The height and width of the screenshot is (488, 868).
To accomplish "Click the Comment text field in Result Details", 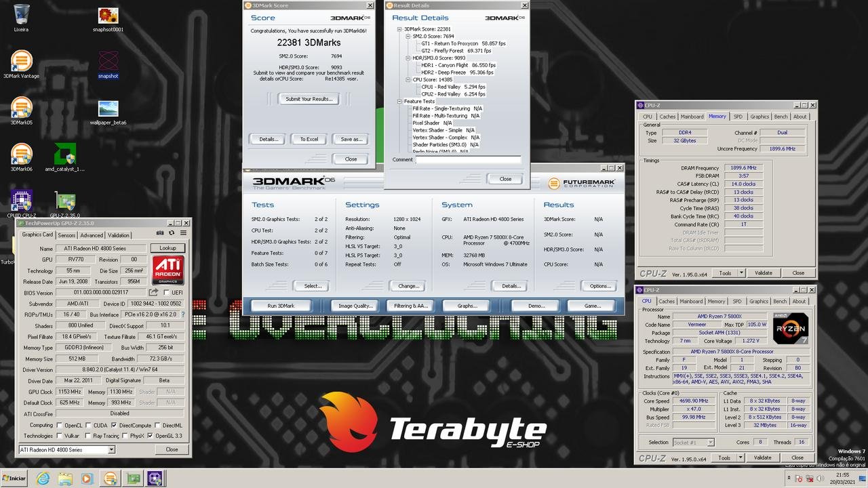I will (468, 160).
